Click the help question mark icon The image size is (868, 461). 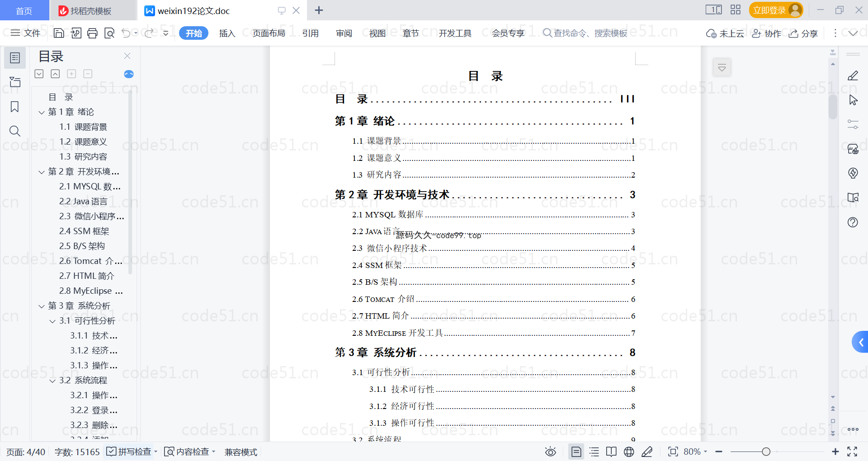[x=853, y=222]
